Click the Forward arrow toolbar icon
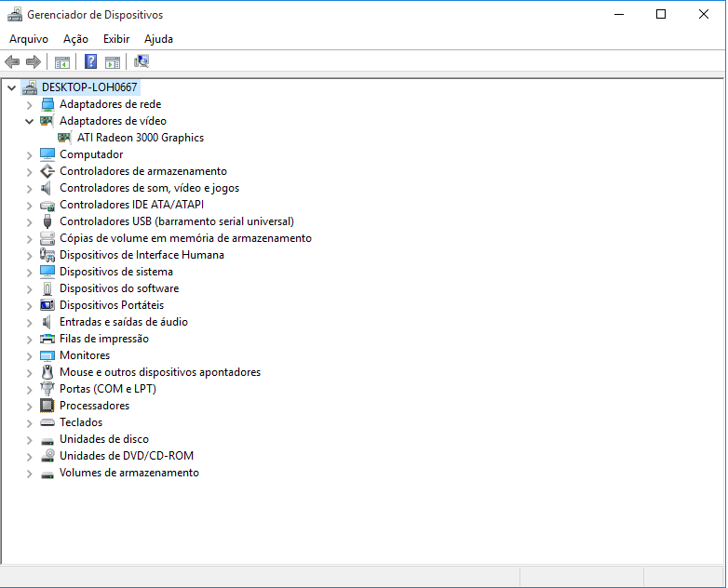This screenshot has height=588, width=728. 34,61
